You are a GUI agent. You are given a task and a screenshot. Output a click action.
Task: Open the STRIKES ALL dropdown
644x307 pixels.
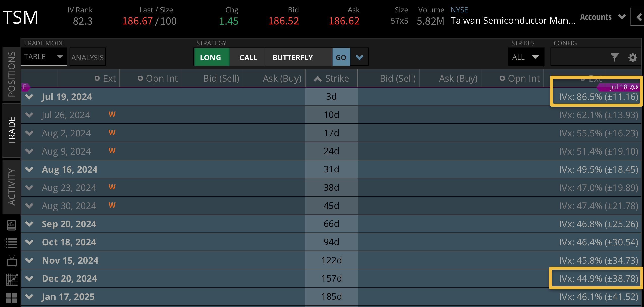[x=526, y=57]
